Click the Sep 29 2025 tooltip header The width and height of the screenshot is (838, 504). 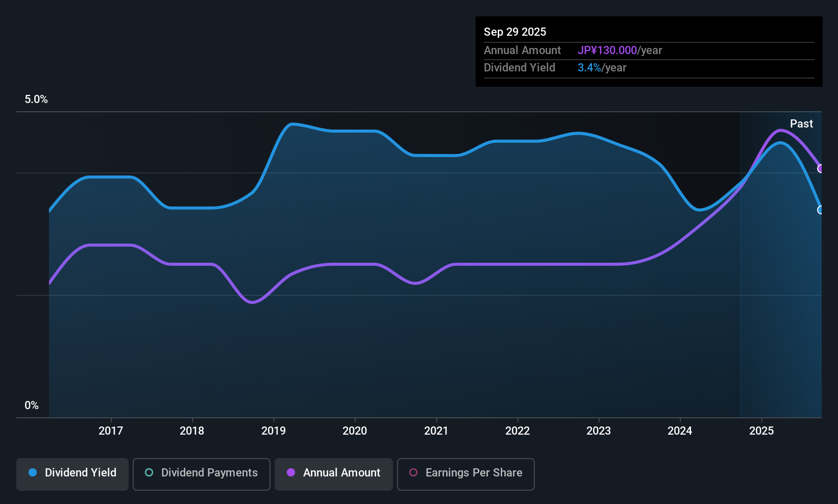[515, 32]
